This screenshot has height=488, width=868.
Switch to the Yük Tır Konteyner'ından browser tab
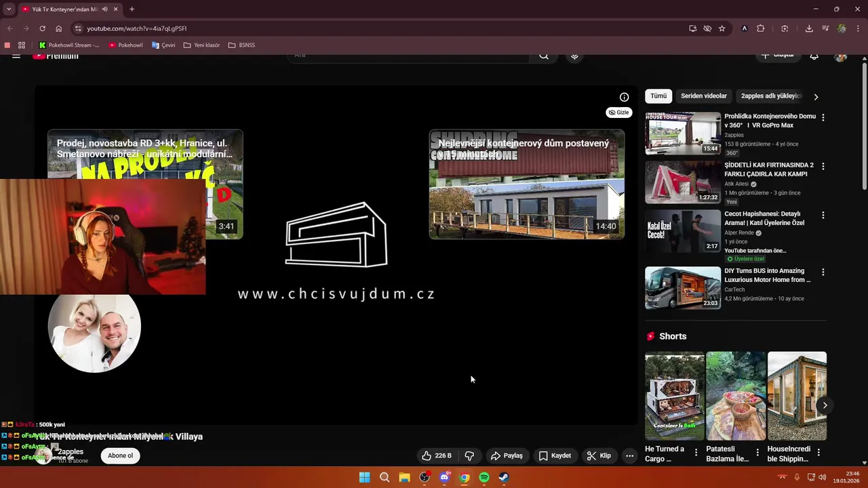pyautogui.click(x=65, y=9)
